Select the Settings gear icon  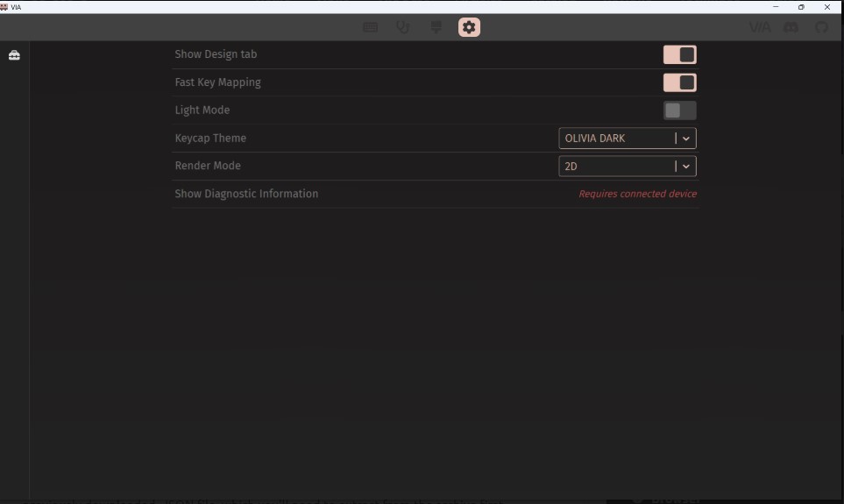(469, 27)
